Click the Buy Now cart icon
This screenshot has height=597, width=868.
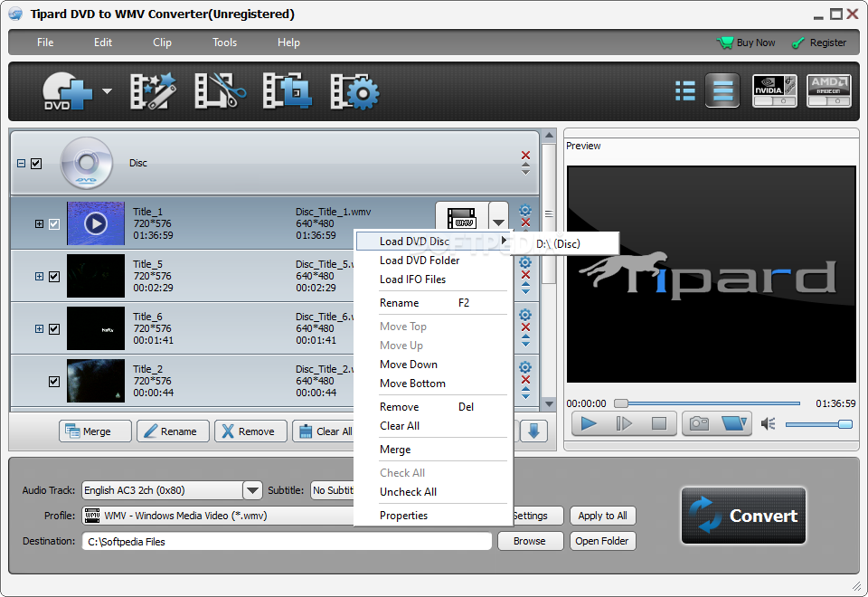(x=724, y=43)
